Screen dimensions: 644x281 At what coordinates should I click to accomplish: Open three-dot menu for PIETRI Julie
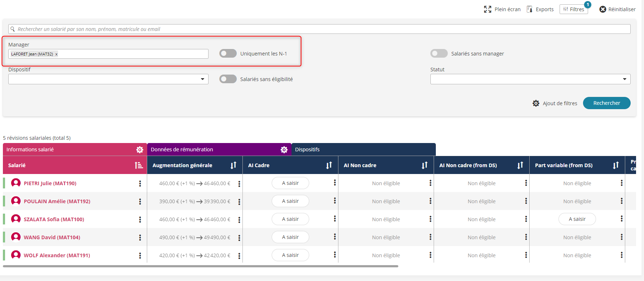(140, 183)
